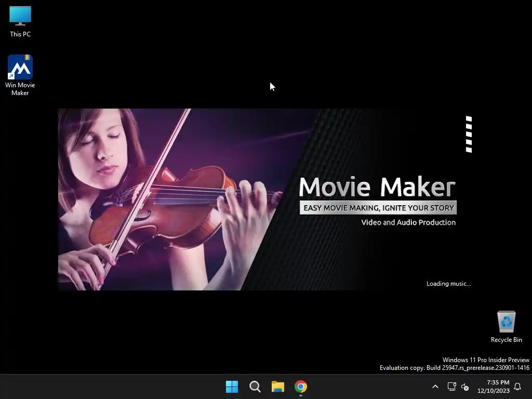Open File Explorer from the taskbar
This screenshot has width=532, height=399.
(x=278, y=387)
